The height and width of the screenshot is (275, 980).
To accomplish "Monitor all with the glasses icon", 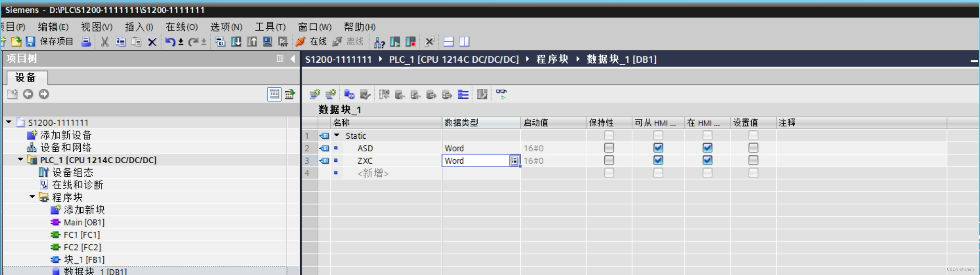I will click(501, 94).
